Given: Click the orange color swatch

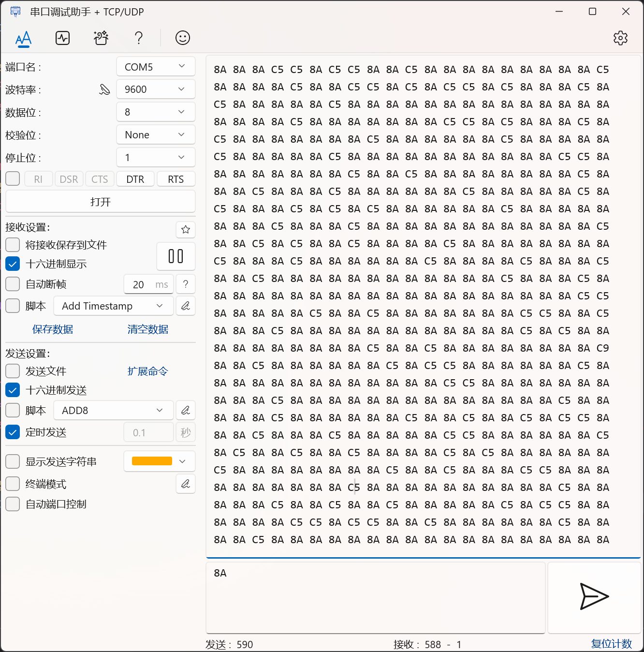Looking at the screenshot, I should (152, 461).
